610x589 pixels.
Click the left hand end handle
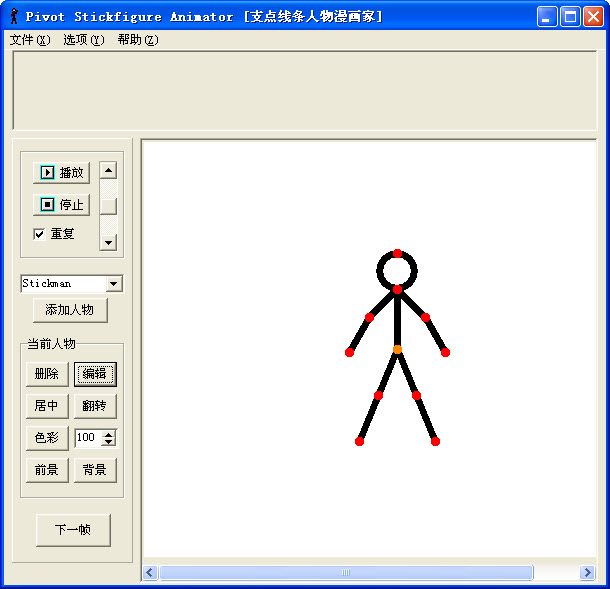[349, 352]
